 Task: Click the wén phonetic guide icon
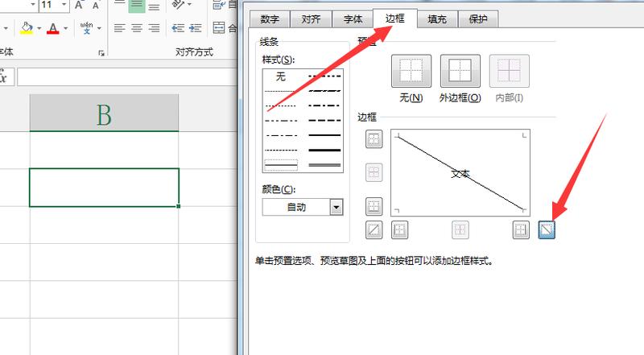click(x=86, y=28)
